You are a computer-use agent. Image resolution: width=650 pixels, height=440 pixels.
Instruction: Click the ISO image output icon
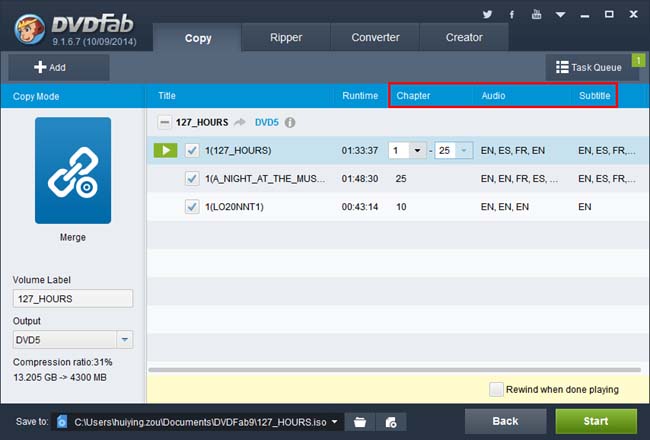click(390, 422)
